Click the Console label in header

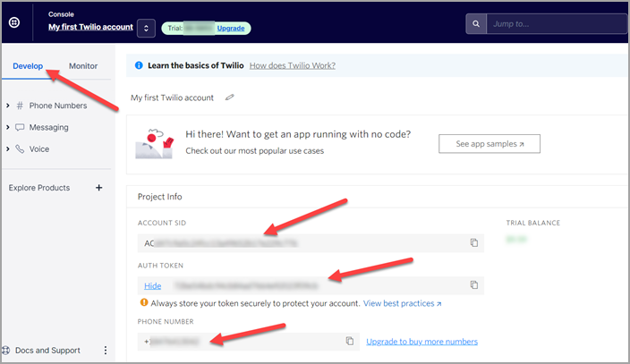pos(61,14)
